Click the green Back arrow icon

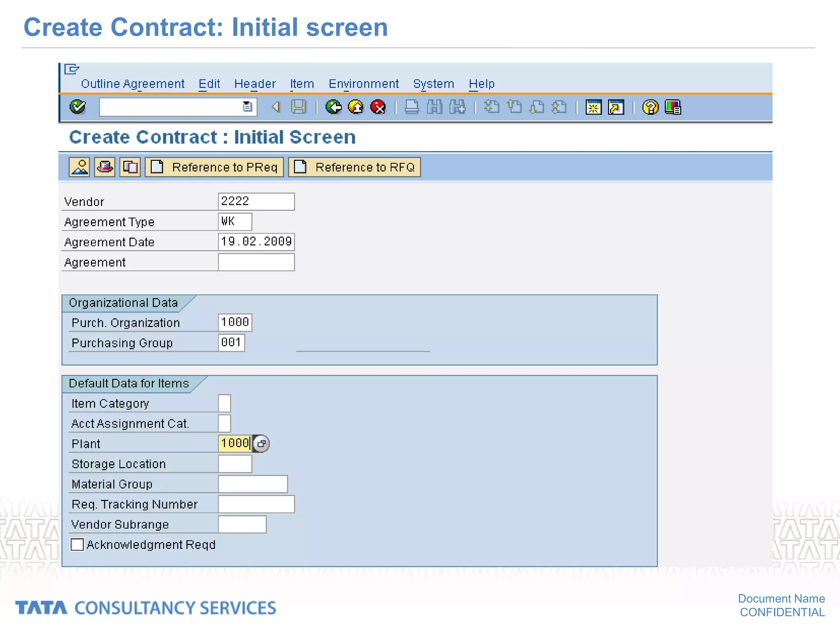pyautogui.click(x=333, y=107)
